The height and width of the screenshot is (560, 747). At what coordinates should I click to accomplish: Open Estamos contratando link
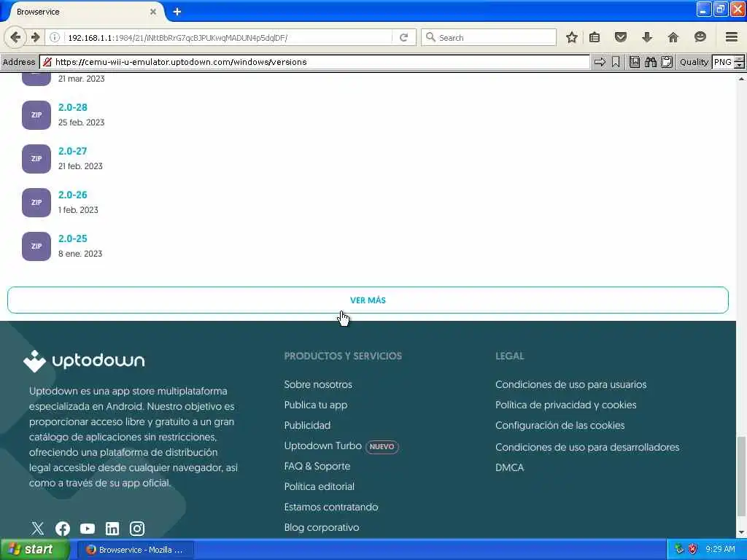coord(331,507)
